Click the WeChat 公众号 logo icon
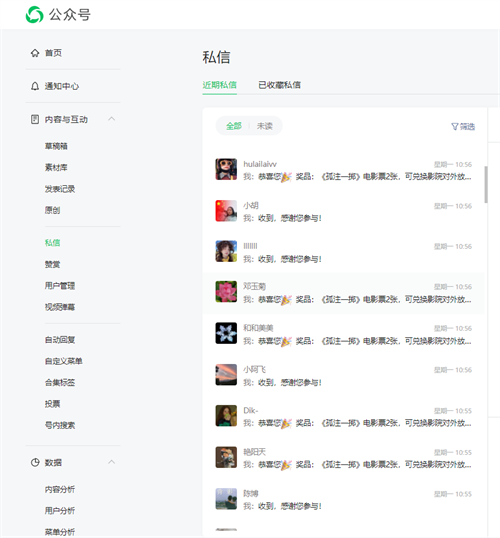This screenshot has width=500, height=538. (x=34, y=14)
